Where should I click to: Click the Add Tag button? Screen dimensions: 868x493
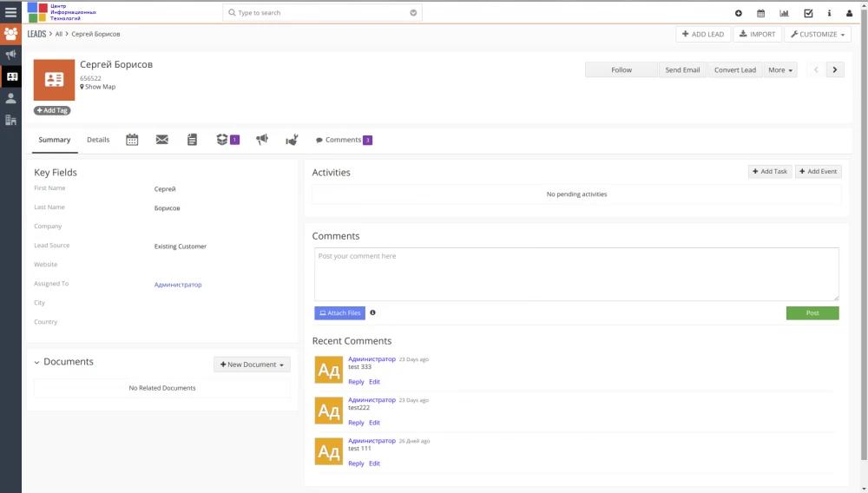point(52,110)
